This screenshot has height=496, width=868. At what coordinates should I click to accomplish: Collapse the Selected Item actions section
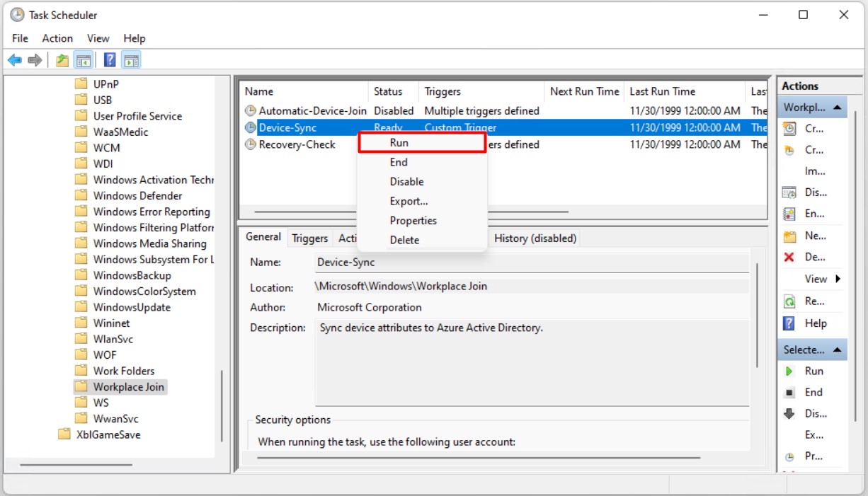(x=838, y=350)
